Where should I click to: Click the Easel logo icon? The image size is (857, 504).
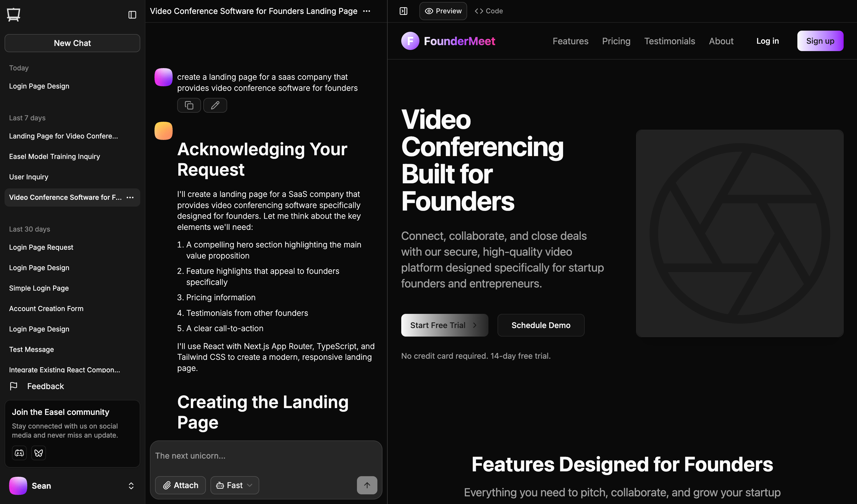click(13, 14)
